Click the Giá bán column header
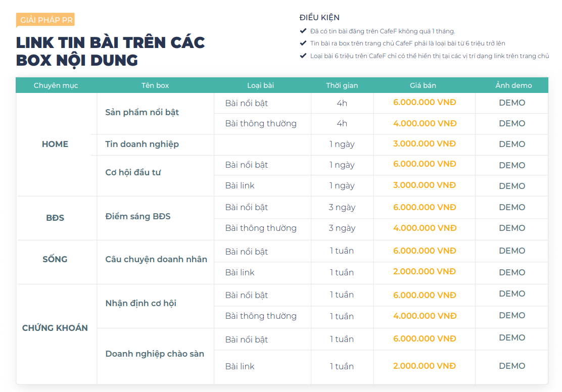Image resolution: width=562 pixels, height=392 pixels. coord(423,85)
